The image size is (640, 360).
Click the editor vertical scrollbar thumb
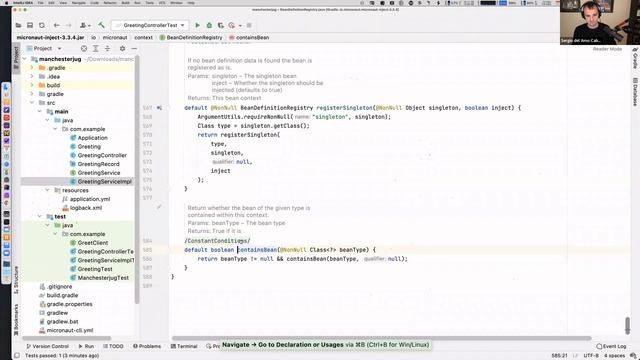pyautogui.click(x=627, y=325)
